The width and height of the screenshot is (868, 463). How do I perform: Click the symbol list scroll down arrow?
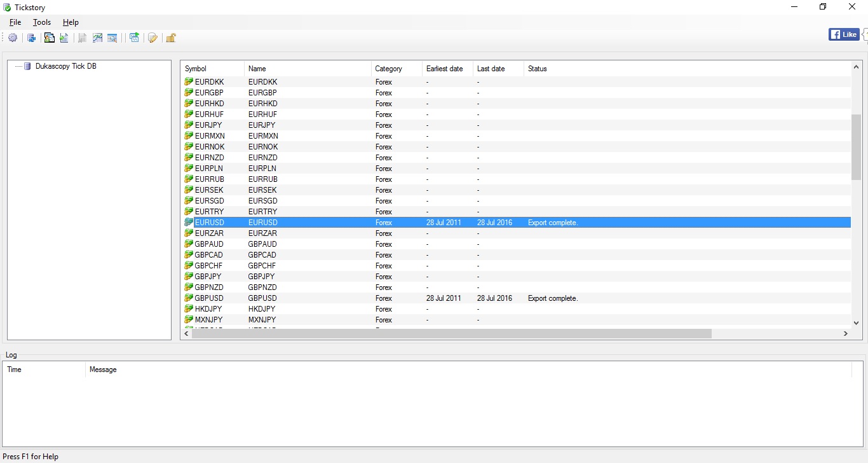[856, 323]
